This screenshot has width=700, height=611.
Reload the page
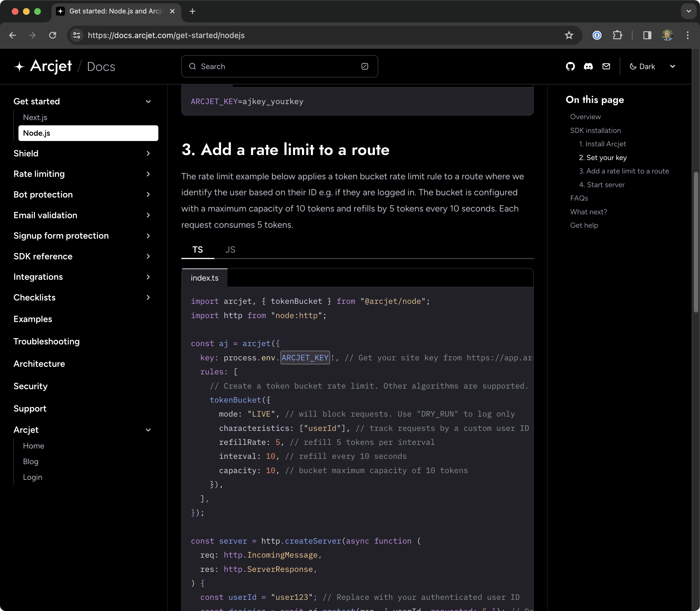[x=53, y=35]
